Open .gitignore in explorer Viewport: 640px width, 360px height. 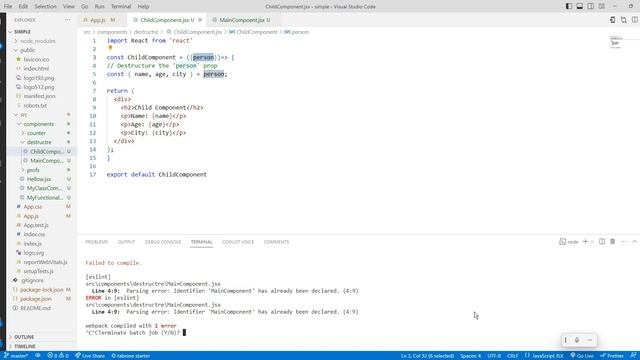point(32,280)
